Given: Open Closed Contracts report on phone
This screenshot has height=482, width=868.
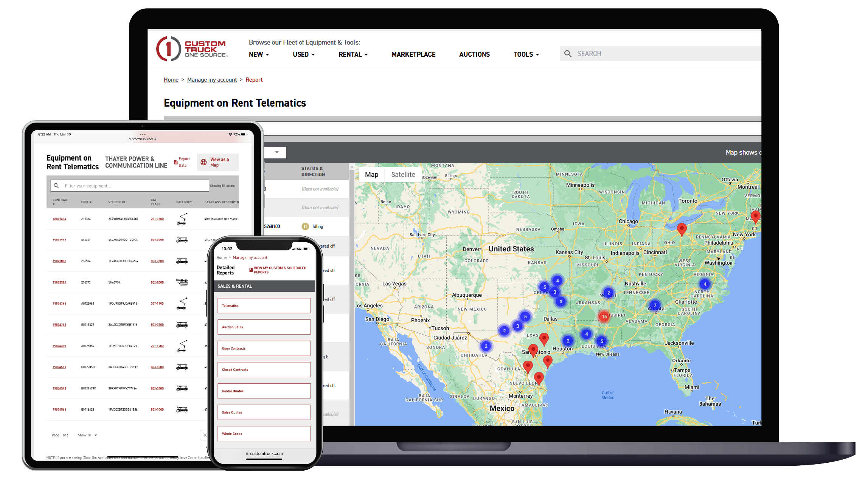Looking at the screenshot, I should point(264,370).
